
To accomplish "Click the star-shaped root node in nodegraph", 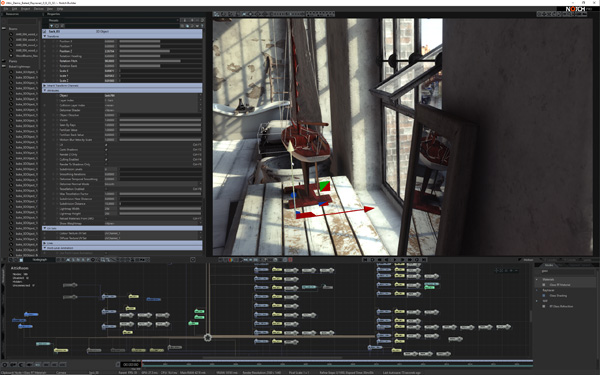I will tap(207, 338).
